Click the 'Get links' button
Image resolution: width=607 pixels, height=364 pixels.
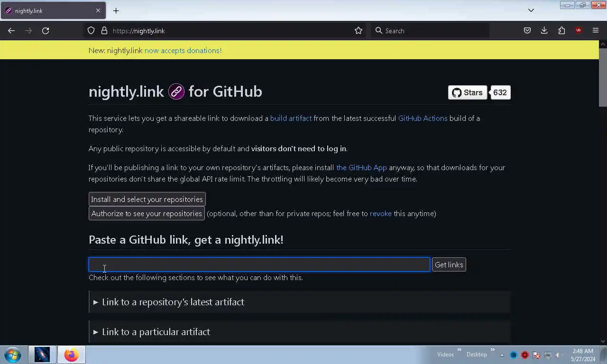449,264
